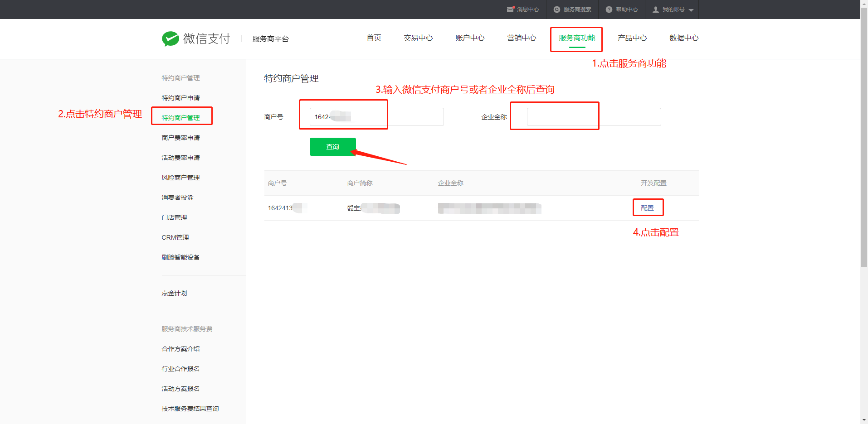Go to the 首页 tab

374,38
